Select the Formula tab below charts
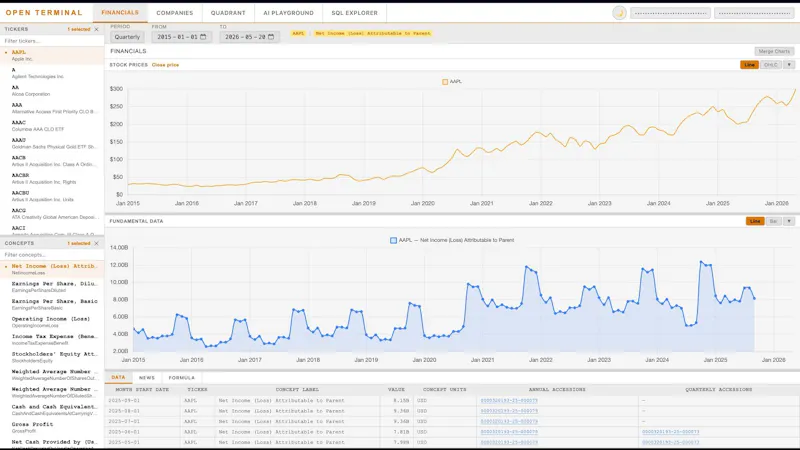 pyautogui.click(x=182, y=378)
